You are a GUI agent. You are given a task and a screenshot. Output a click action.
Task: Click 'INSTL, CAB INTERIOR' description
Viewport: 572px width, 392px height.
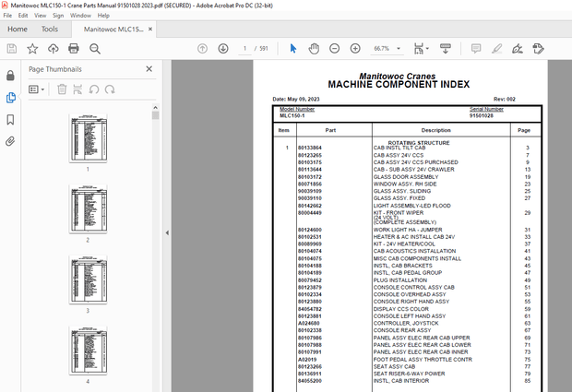pyautogui.click(x=401, y=381)
